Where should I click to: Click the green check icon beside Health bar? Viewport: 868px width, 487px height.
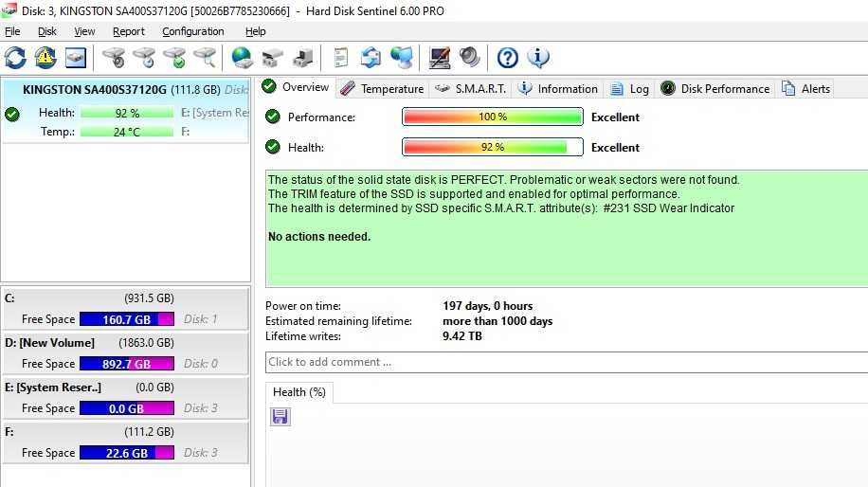click(272, 147)
